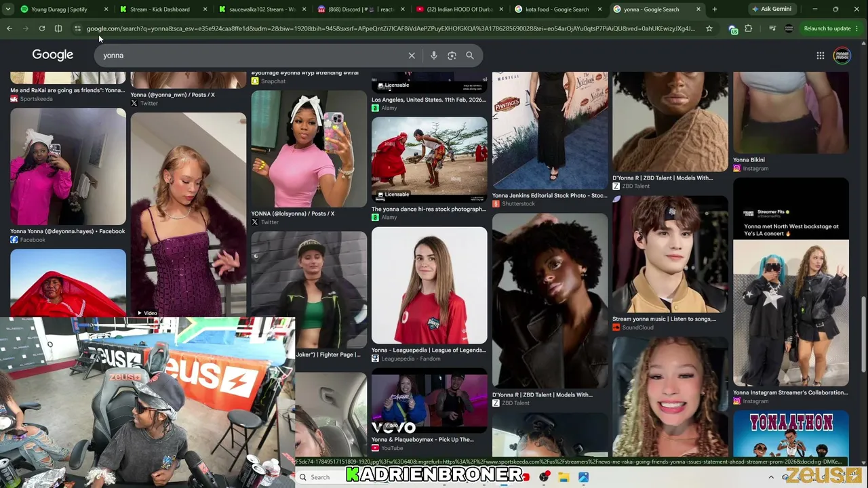Image resolution: width=868 pixels, height=488 pixels.
Task: Open YONNA (@lolsyonna) Posts / X link
Action: tap(293, 213)
